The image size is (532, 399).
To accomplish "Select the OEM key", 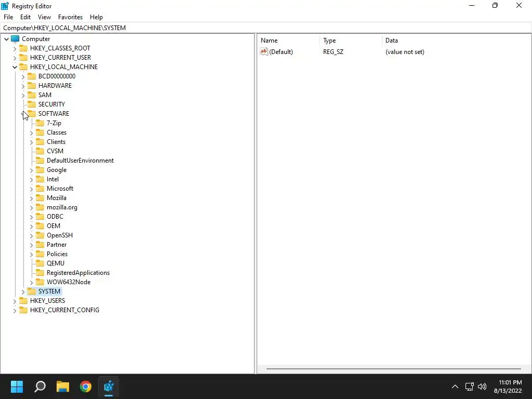I will 54,226.
